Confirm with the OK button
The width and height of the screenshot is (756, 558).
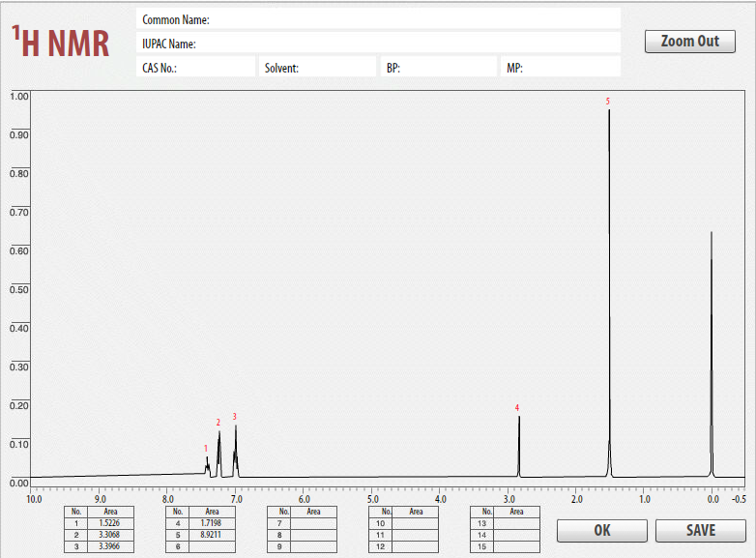[601, 531]
